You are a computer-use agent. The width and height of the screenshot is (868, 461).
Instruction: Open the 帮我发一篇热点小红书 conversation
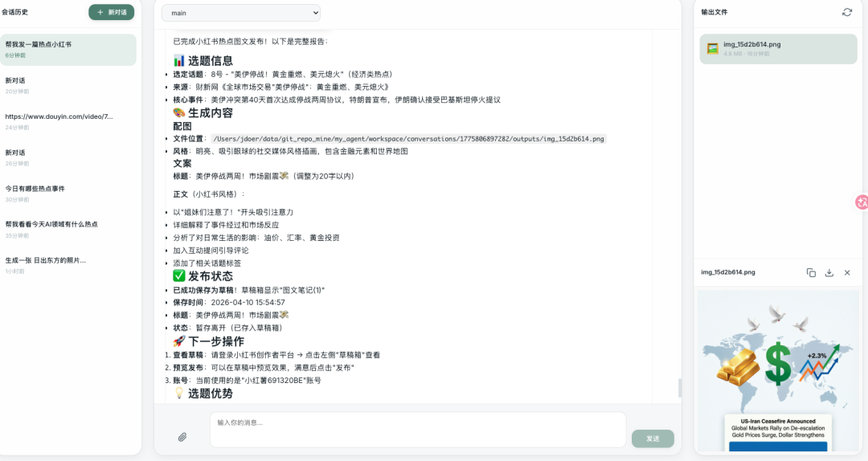coord(68,49)
